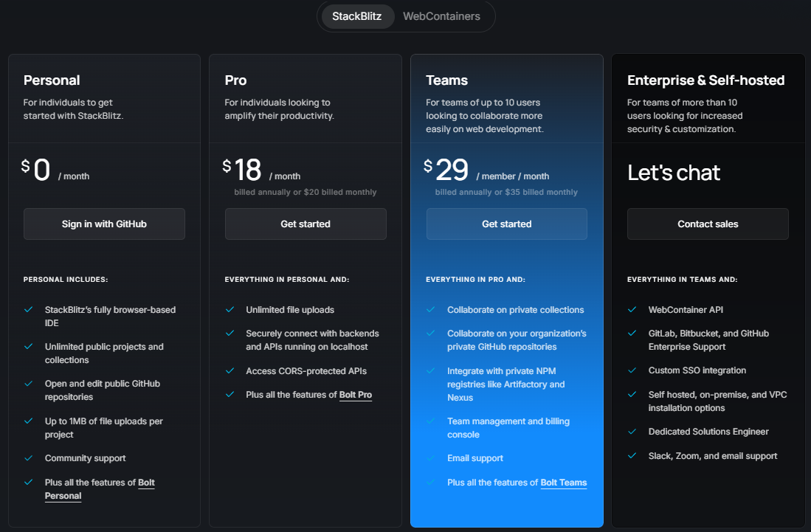Screen dimensions: 811x532
Task: Click the Email support feature text
Action: [475, 458]
